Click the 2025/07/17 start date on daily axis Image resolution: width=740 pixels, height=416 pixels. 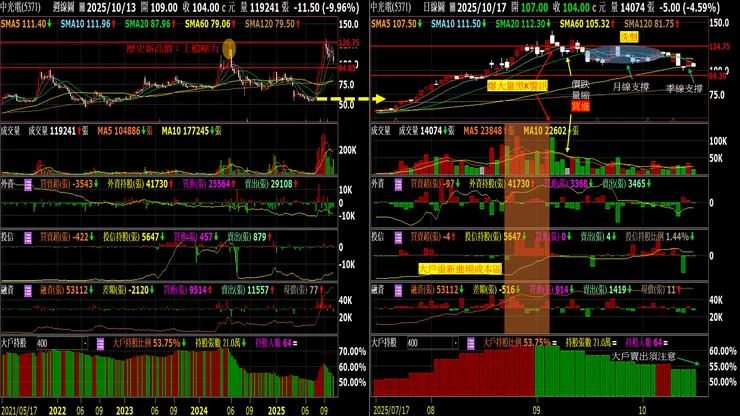[x=391, y=411]
